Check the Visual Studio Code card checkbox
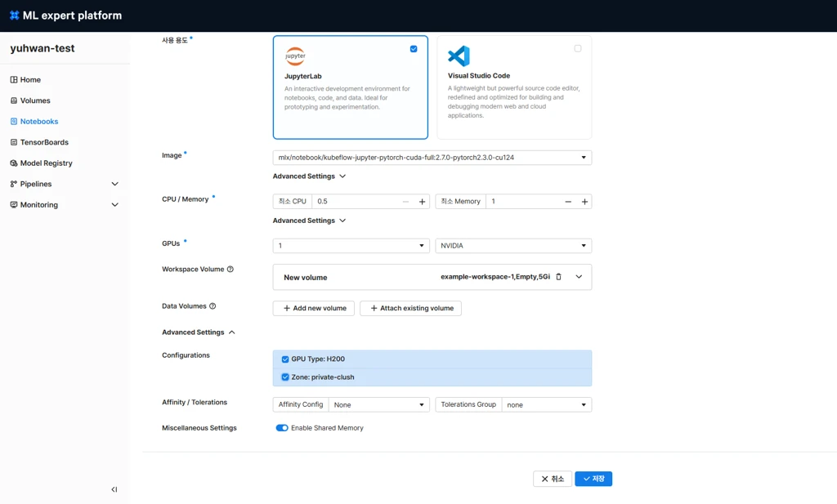The image size is (837, 504). pyautogui.click(x=578, y=48)
